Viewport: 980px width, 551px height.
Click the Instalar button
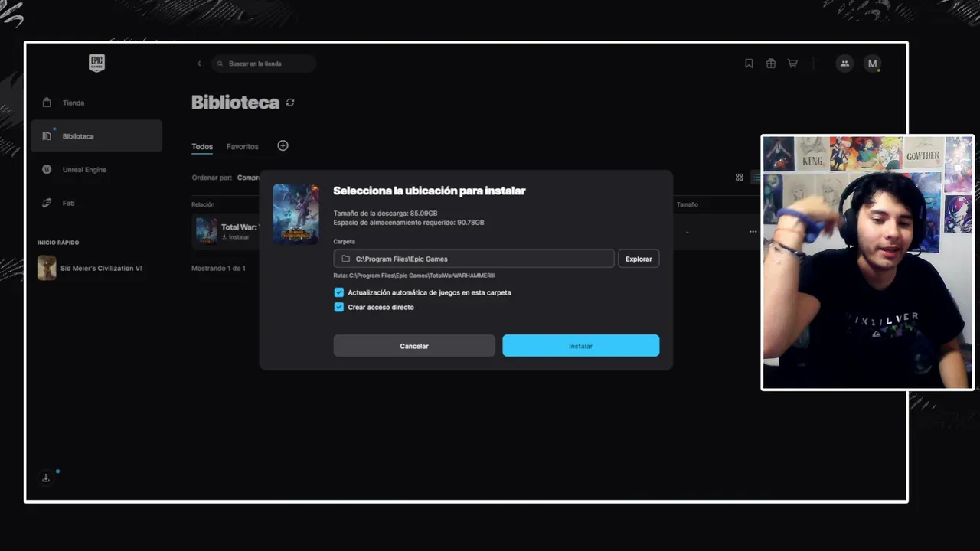[580, 346]
